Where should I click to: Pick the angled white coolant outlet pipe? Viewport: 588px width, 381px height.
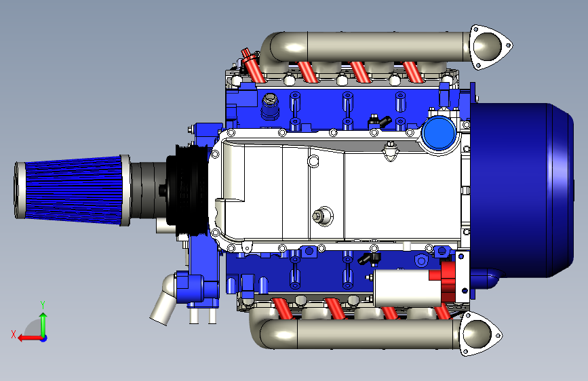pos(164,300)
